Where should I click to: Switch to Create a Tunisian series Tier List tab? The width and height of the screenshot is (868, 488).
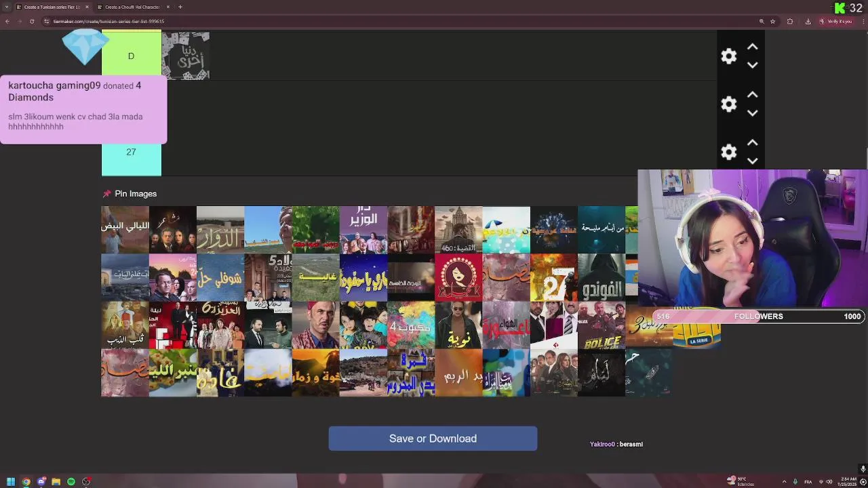(x=51, y=7)
